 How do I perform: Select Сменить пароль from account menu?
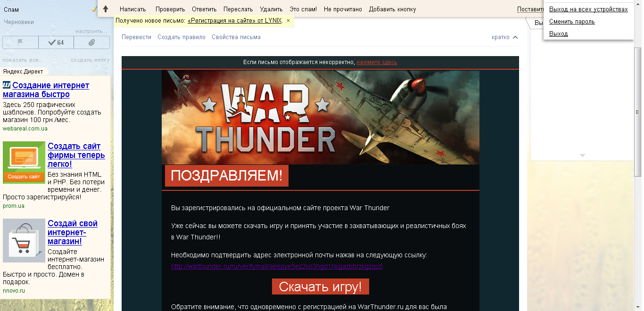coord(572,22)
